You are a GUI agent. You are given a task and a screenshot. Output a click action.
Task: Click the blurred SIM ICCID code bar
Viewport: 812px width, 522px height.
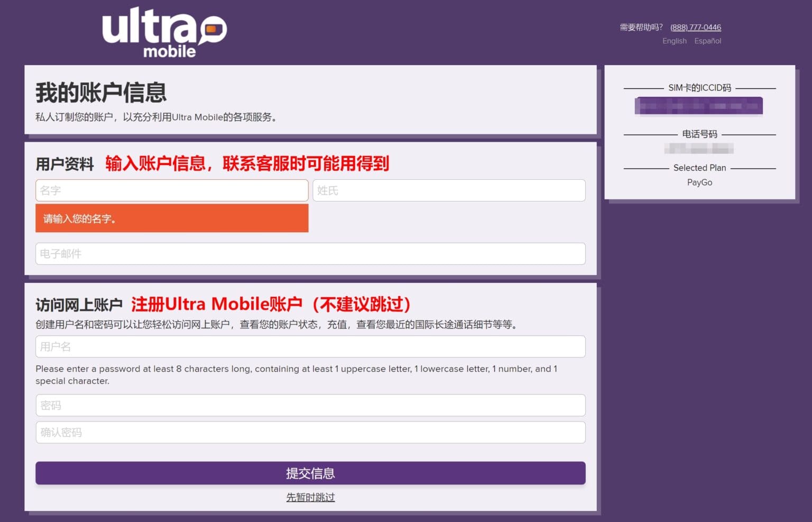tap(699, 106)
